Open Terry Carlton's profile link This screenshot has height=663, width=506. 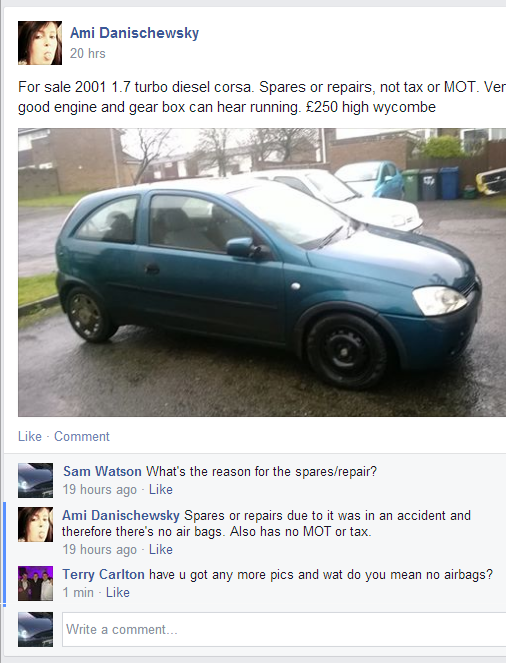click(104, 574)
